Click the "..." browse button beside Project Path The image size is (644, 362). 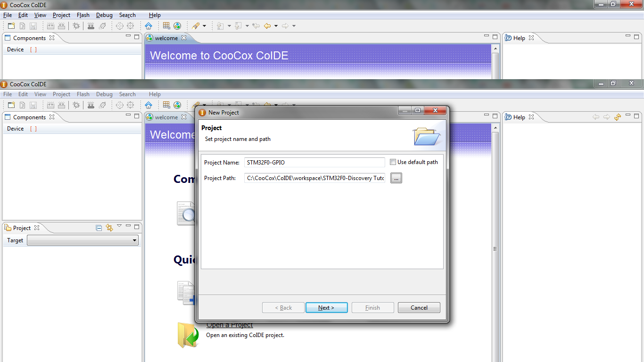click(x=396, y=178)
